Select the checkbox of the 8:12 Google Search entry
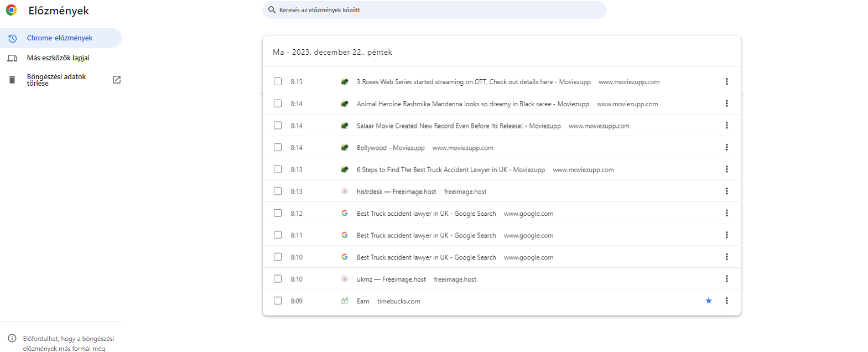Screen dimensions: 868x352 [x=278, y=213]
